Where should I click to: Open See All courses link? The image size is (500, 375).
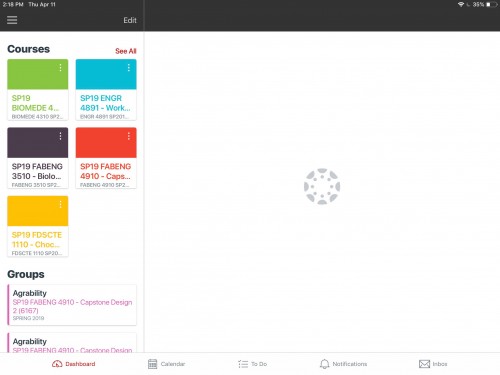tap(126, 51)
